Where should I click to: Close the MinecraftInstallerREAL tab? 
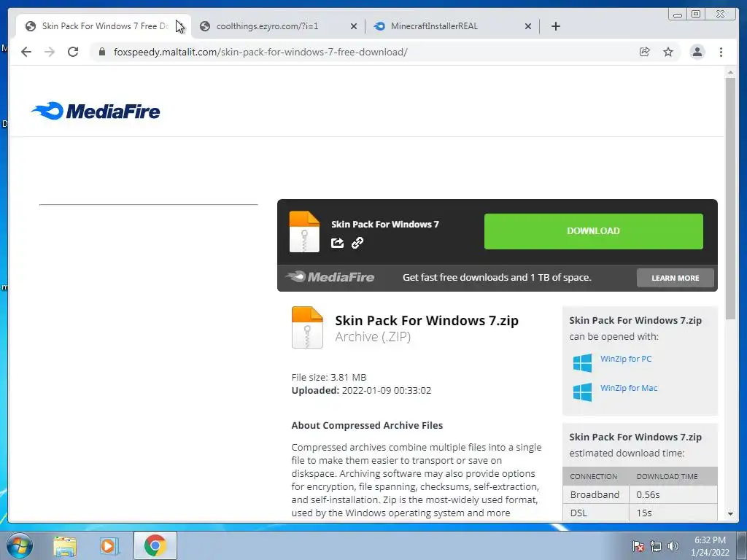528,26
